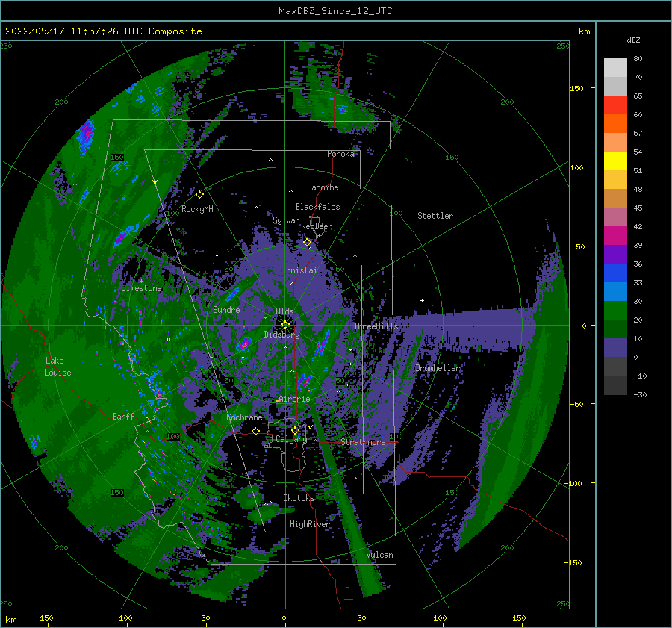Click the yellow diamond marker below Cochrane label
The image size is (672, 628).
[255, 431]
